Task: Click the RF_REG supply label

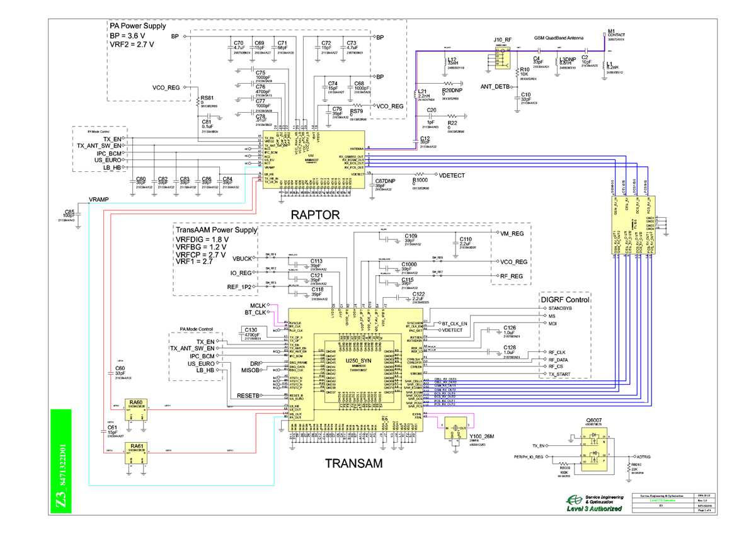Action: coord(512,276)
